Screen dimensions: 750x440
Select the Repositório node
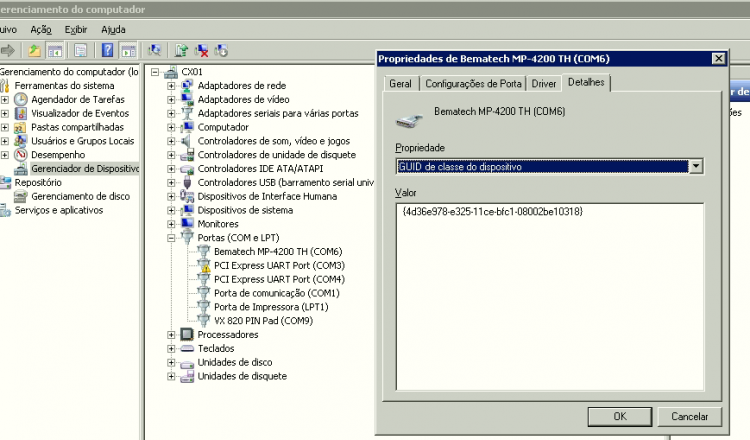38,183
